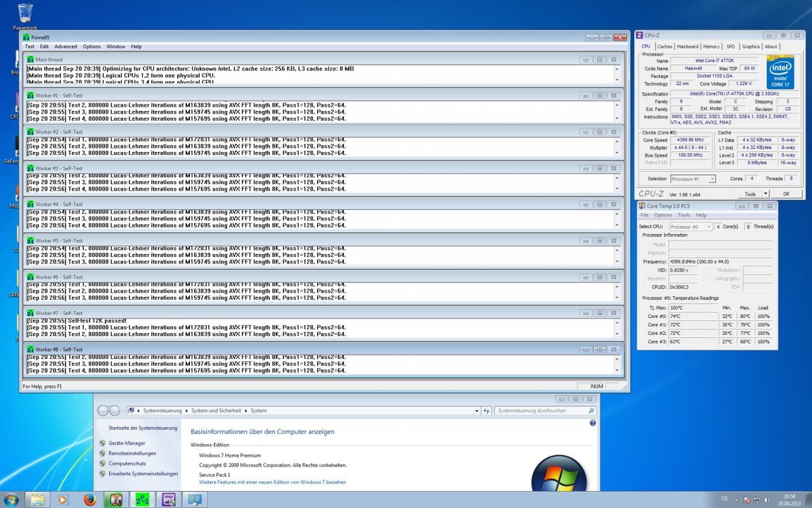Click the Worker #4 window icon
The width and height of the screenshot is (812, 508).
tap(31, 205)
